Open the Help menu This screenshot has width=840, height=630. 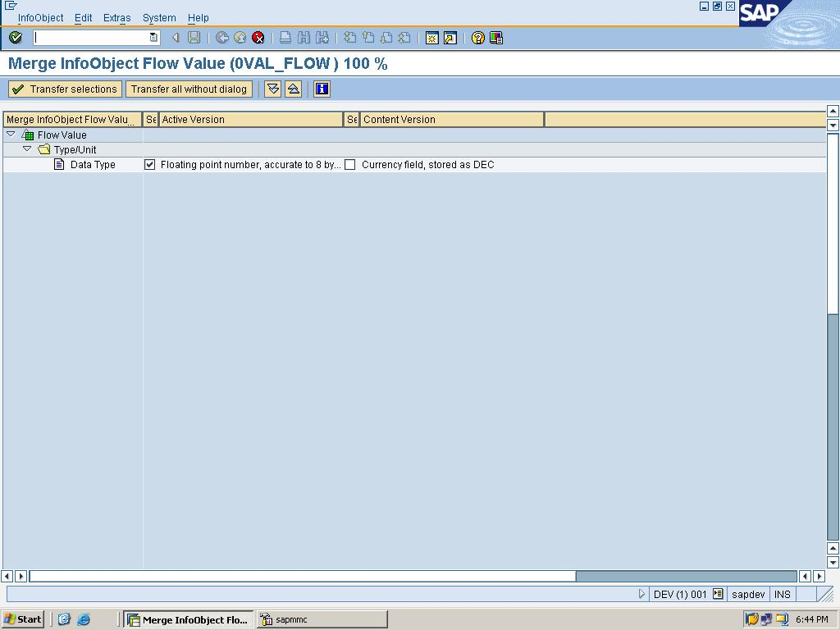[199, 18]
